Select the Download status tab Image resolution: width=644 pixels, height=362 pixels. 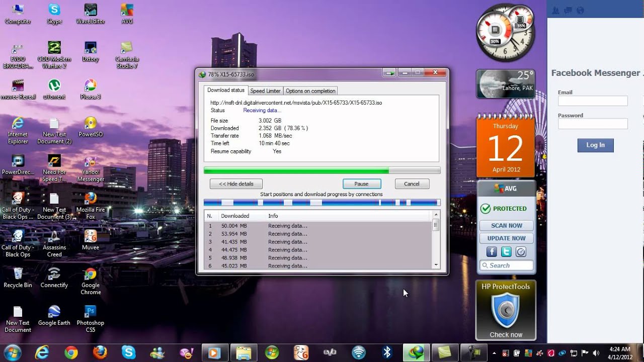coord(226,90)
